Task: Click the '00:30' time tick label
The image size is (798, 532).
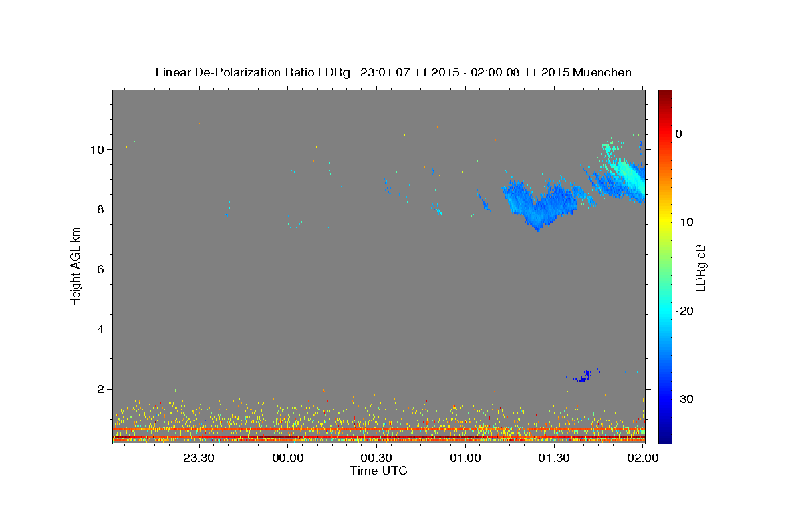Action: point(376,458)
